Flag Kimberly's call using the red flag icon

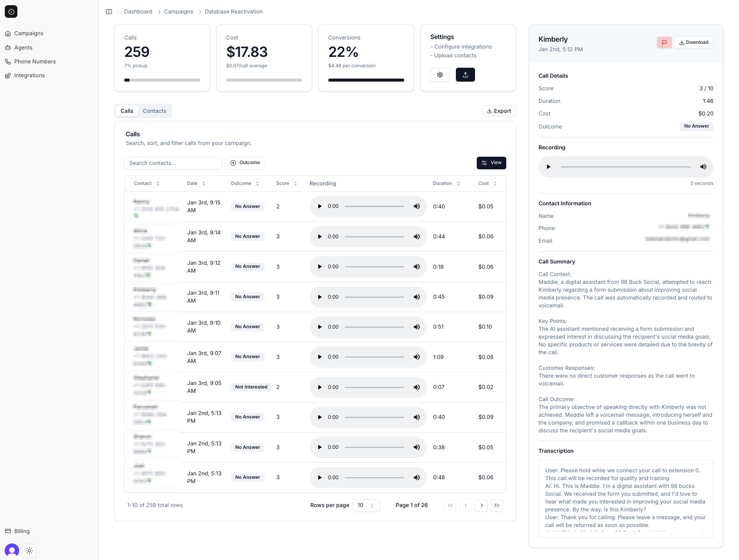[664, 42]
